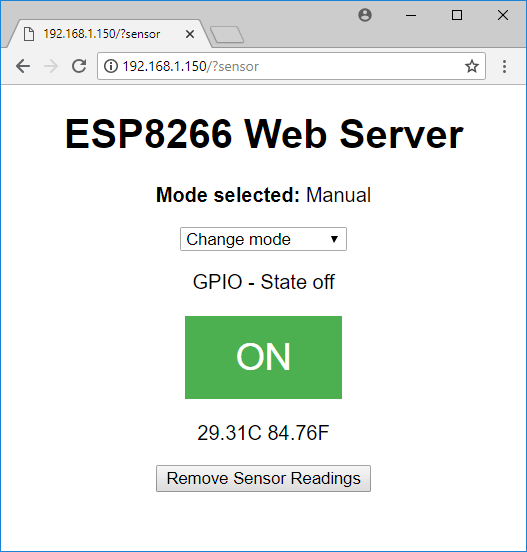Focus the address bar URL field

coord(291,66)
